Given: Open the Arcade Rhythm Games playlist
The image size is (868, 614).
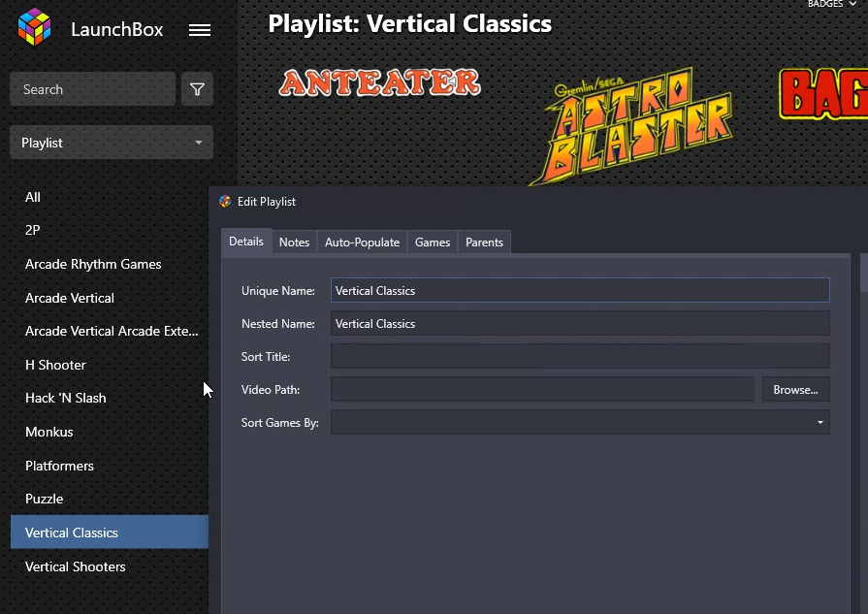Looking at the screenshot, I should coord(110,264).
